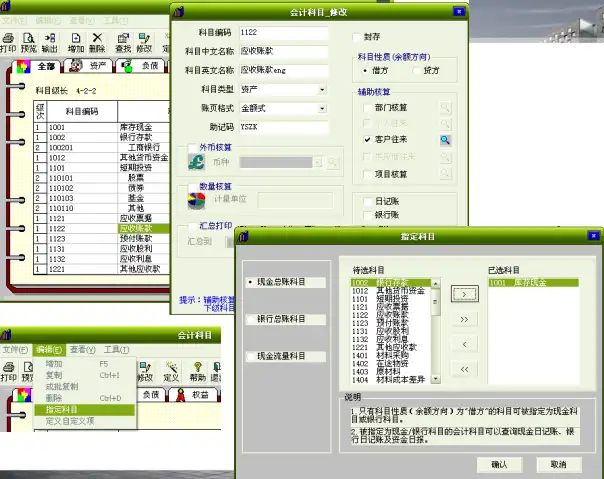Click the 删除 delete toolbar icon
Screen dimensions: 604x479
click(x=97, y=42)
